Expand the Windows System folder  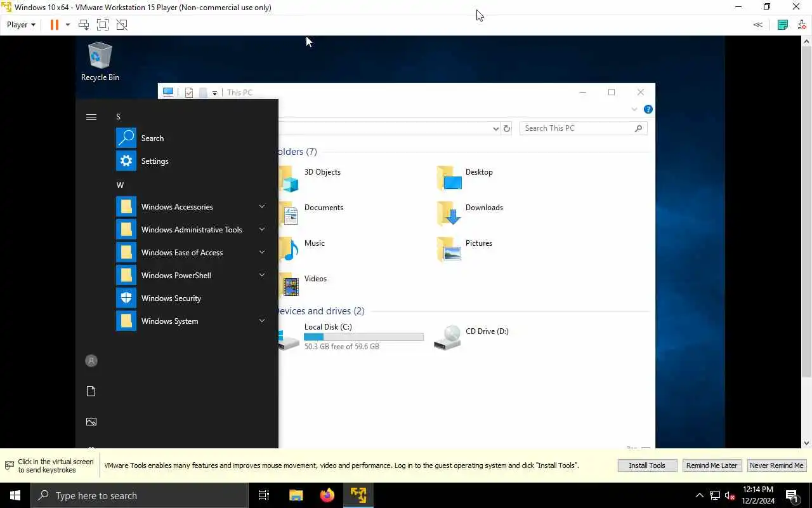[190, 321]
